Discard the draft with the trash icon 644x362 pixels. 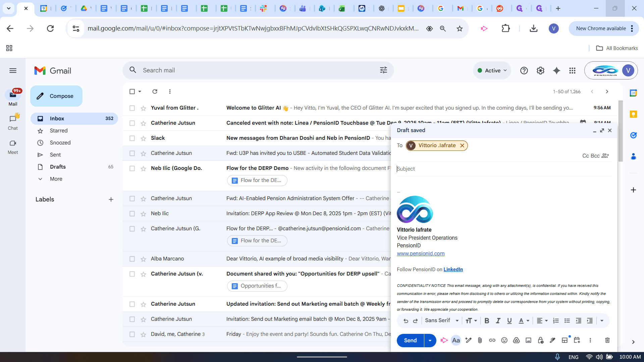point(607,340)
